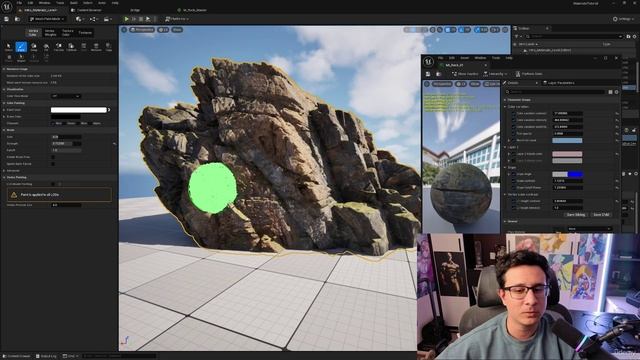Collapse the Color Painting section

click(x=4, y=103)
